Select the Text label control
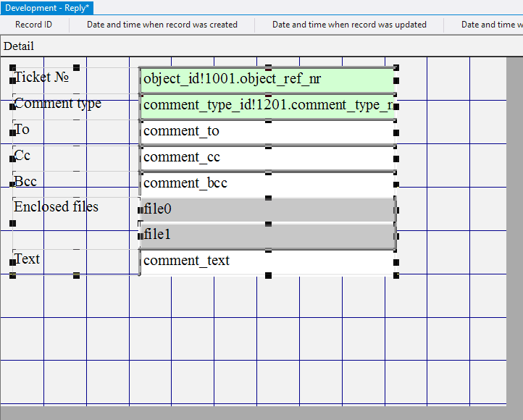The width and height of the screenshot is (523, 420). pos(28,259)
